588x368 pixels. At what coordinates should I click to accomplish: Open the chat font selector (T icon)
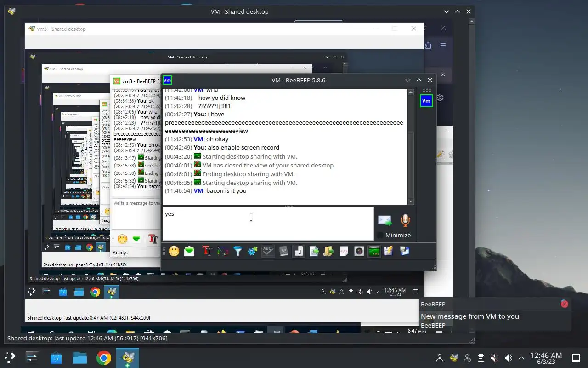(207, 251)
